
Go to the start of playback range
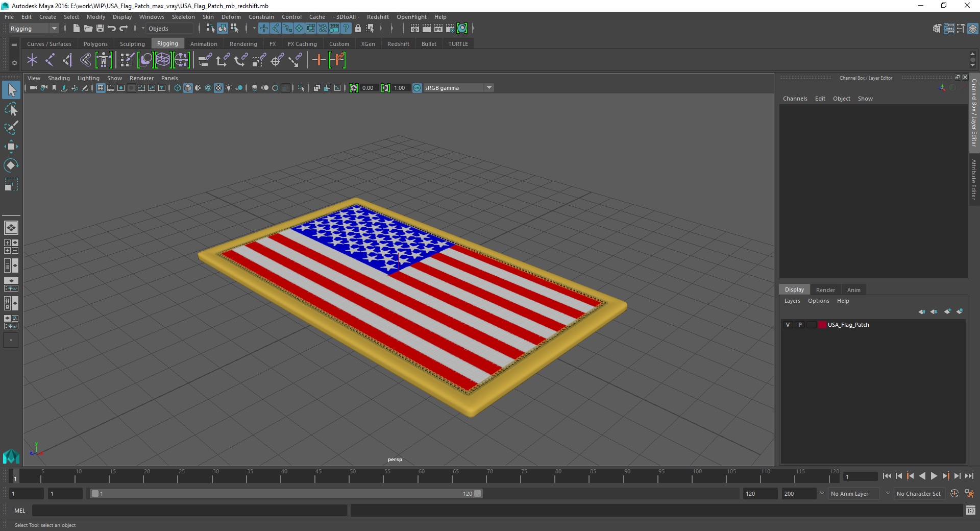click(887, 476)
